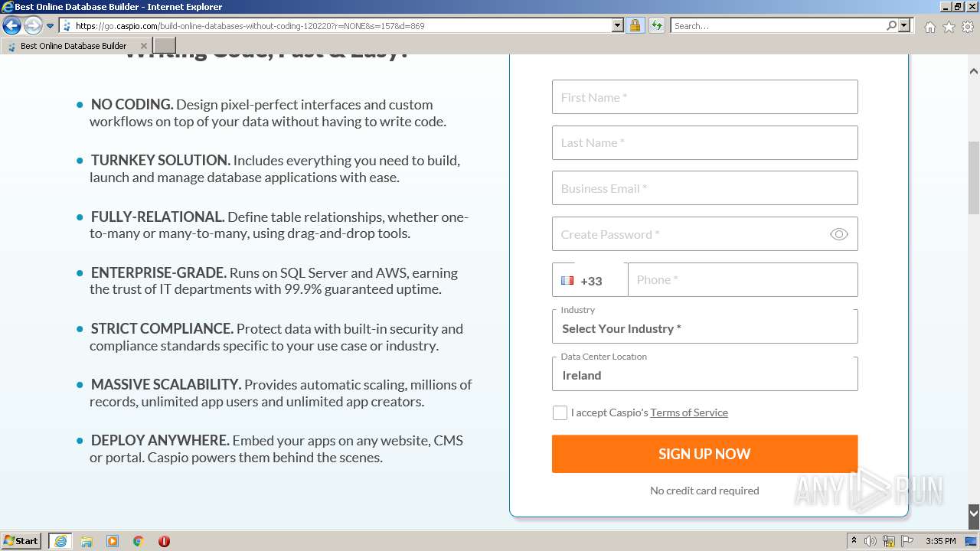Open Chrome taskbar icon
980x551 pixels.
coord(139,541)
